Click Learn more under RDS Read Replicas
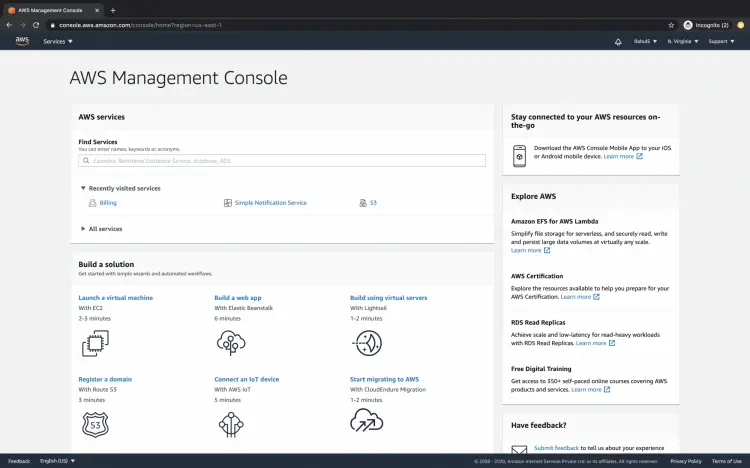Screen dimensions: 750x468 tap(591, 343)
